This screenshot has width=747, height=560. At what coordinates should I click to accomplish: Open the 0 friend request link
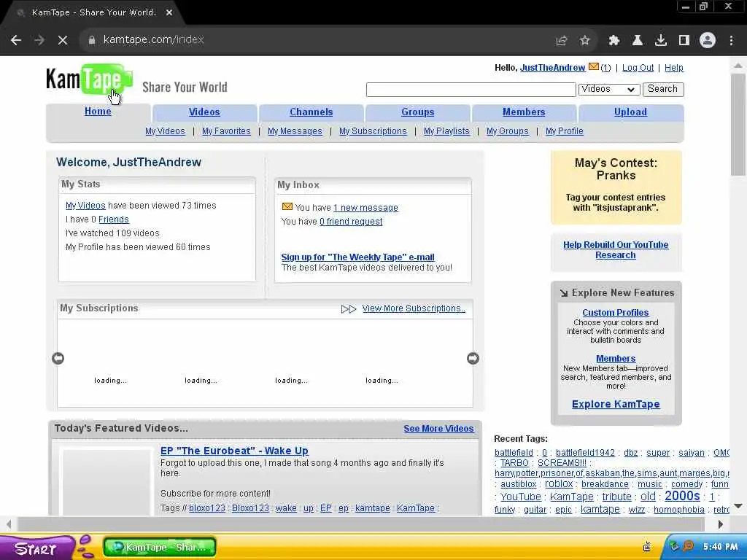click(x=351, y=222)
